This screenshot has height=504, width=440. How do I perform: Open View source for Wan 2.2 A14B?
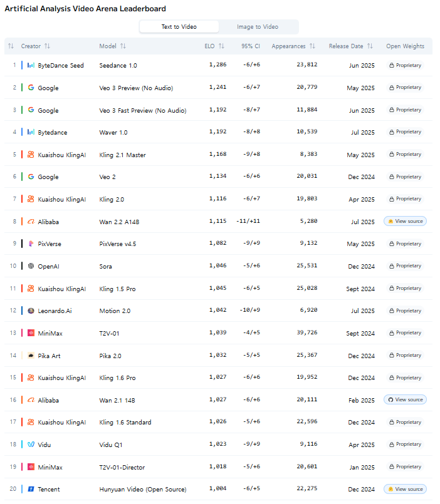point(405,221)
